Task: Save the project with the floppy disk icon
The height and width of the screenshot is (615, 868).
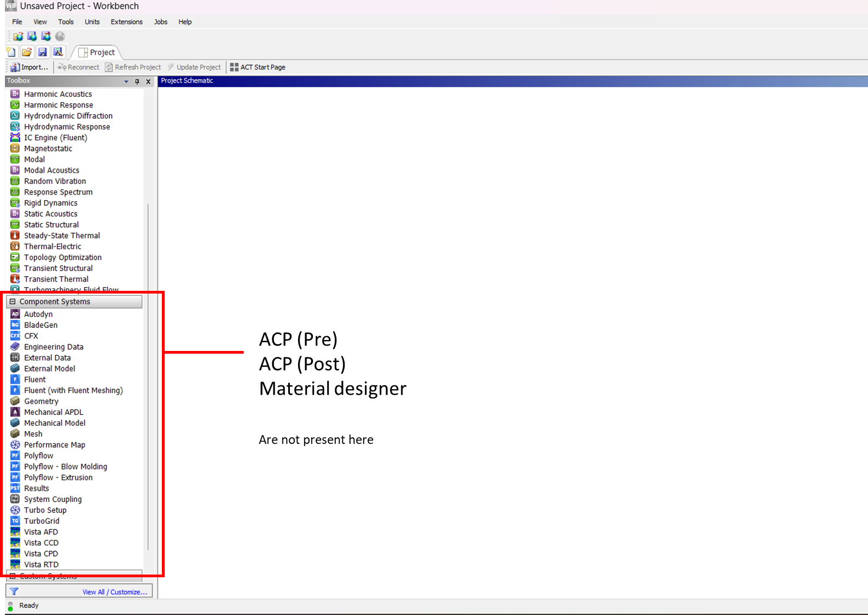Action: point(42,52)
